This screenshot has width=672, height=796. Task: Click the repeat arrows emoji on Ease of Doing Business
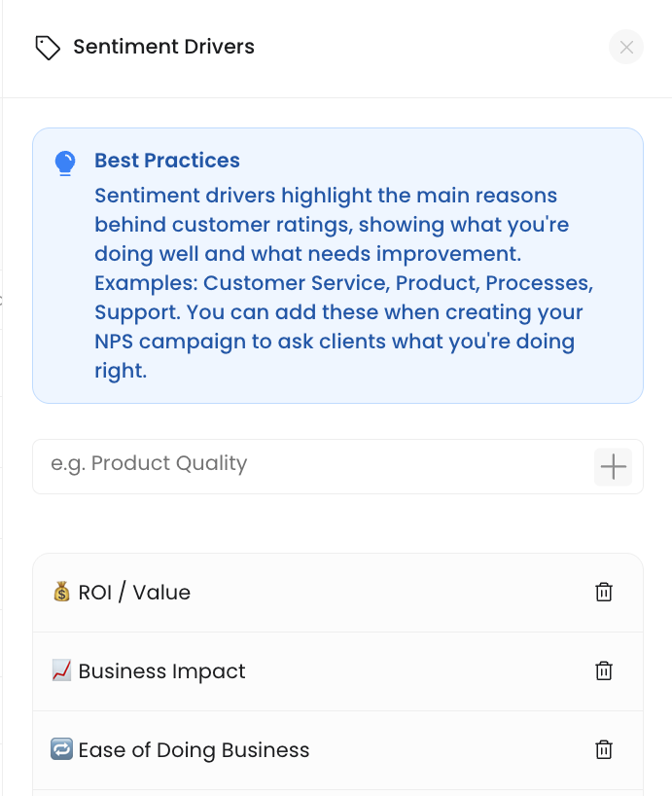click(x=62, y=748)
